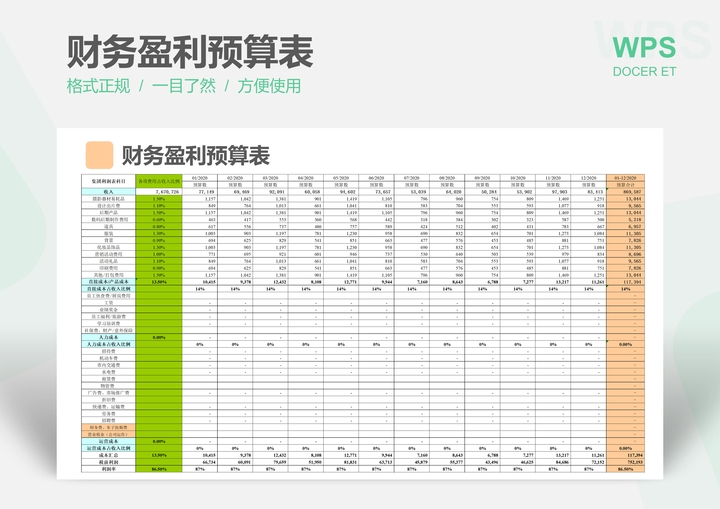
Task: Select the 01/2020 month column header
Action: (x=200, y=177)
